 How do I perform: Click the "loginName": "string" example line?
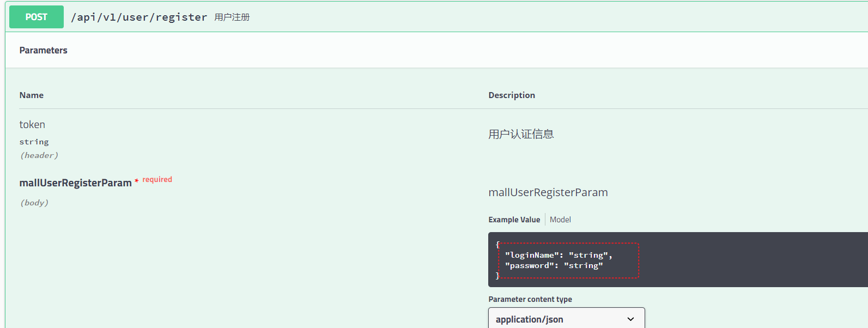559,255
